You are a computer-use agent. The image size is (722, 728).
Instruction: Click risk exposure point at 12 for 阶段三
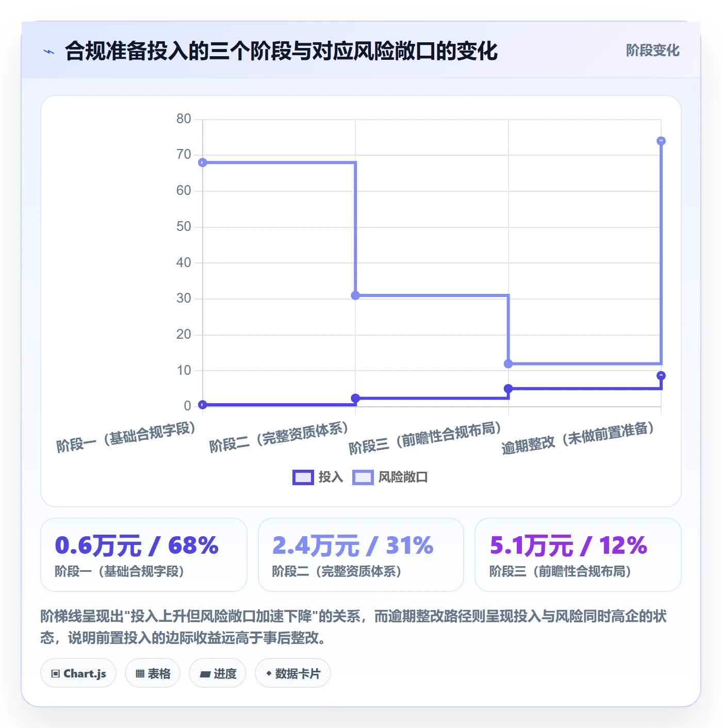click(508, 363)
